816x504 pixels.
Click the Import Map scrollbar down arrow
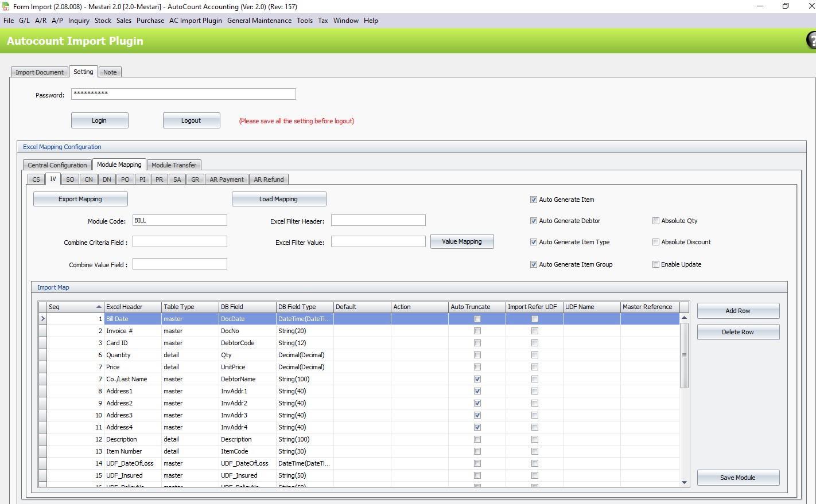[684, 482]
